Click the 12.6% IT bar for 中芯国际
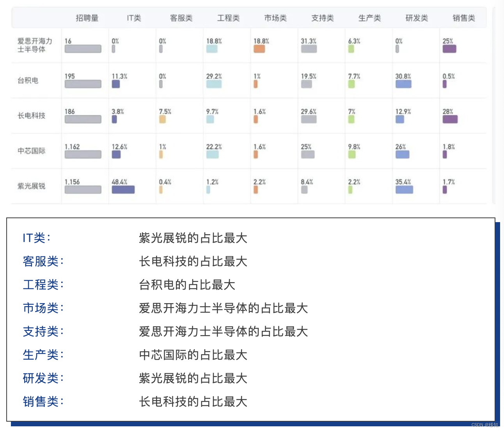Image resolution: width=504 pixels, height=431 pixels. tap(116, 154)
